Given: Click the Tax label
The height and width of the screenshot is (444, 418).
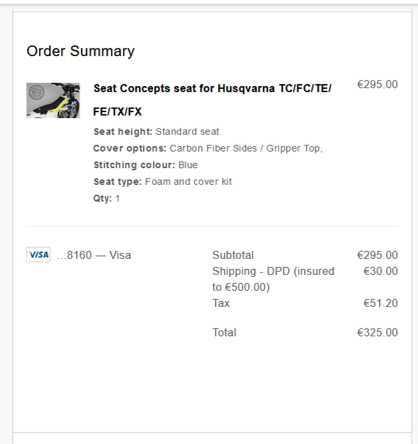Looking at the screenshot, I should click(221, 303).
